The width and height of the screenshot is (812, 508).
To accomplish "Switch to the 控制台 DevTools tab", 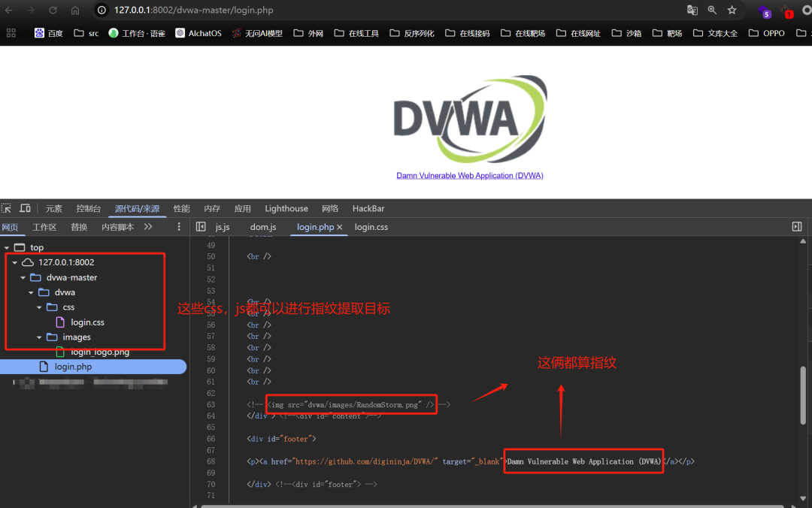I will [x=89, y=208].
